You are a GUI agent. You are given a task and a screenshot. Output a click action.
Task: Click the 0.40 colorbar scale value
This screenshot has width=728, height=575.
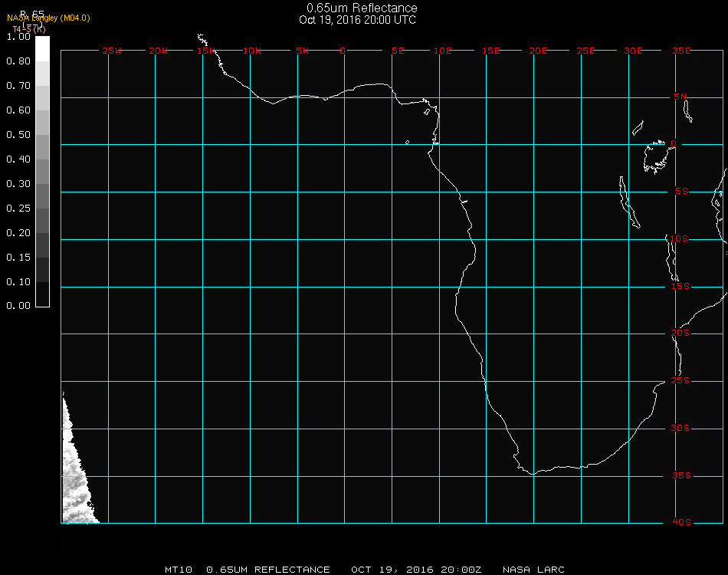(x=18, y=159)
